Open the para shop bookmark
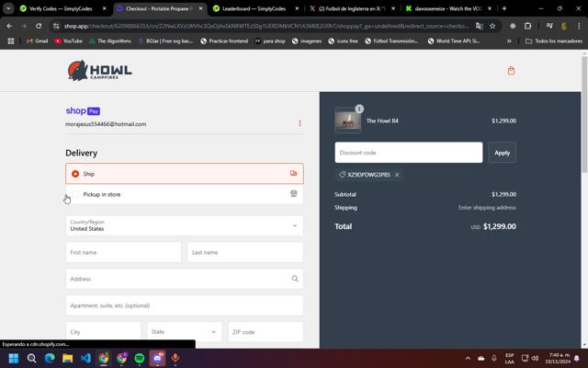The image size is (588, 368). coord(270,40)
